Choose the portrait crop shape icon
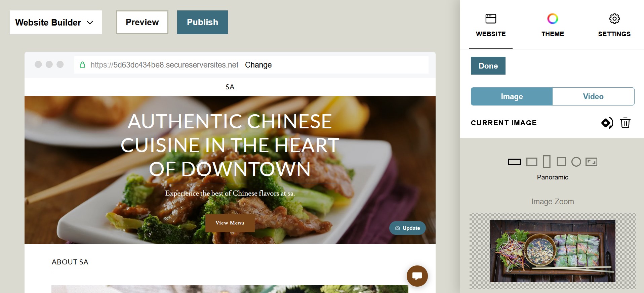Viewport: 644px width, 293px height. tap(547, 162)
